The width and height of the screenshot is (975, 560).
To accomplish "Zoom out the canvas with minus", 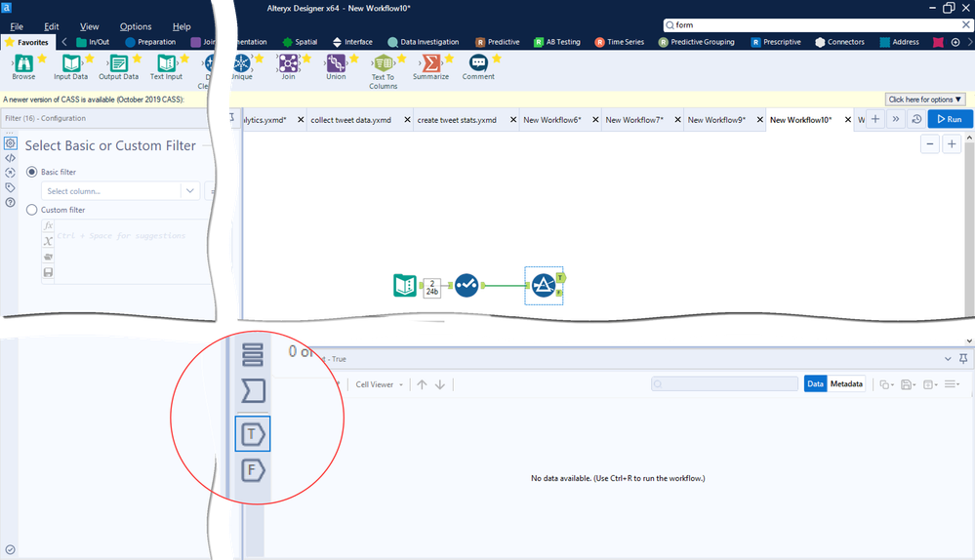I will point(929,144).
